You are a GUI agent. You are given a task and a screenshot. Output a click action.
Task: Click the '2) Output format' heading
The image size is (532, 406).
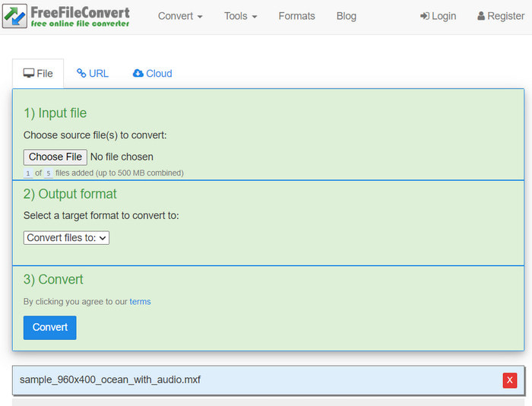[70, 194]
